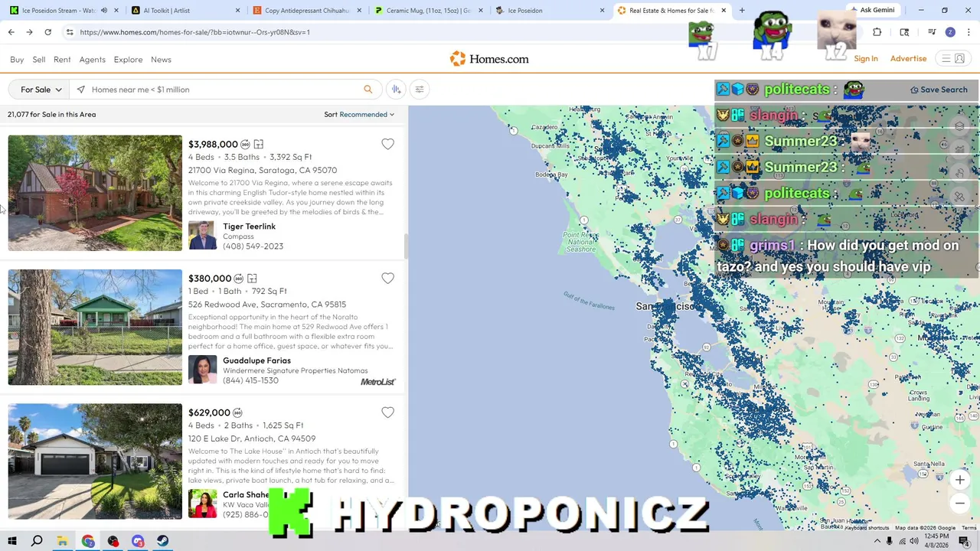Open floor plan icon on $3,988,000 listing
Screen dimensions: 980x551
tap(259, 144)
